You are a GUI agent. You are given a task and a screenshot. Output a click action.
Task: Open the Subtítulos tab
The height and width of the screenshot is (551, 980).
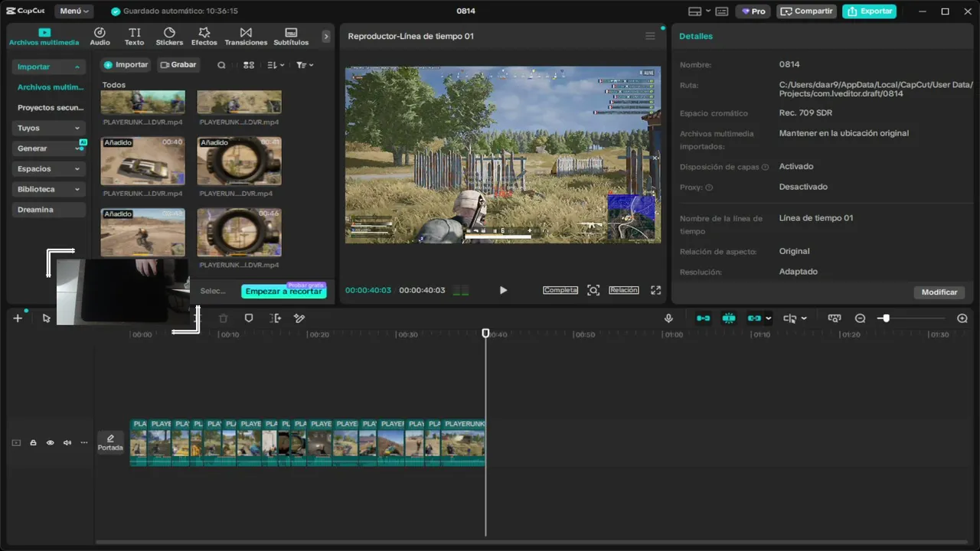[291, 36]
